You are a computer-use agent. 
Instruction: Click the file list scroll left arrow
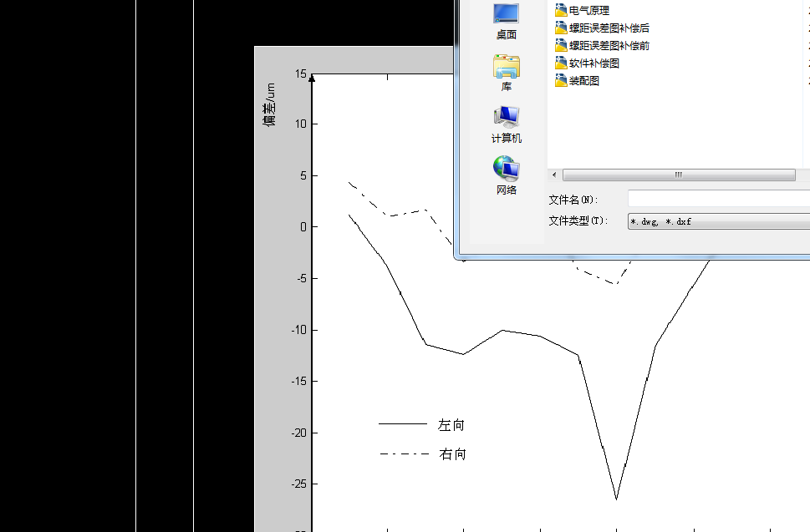click(x=554, y=175)
